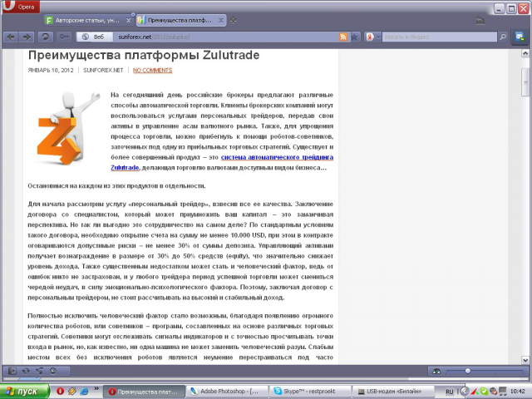Click the Opera Unite share icon
532x399 pixels.
tap(39, 371)
